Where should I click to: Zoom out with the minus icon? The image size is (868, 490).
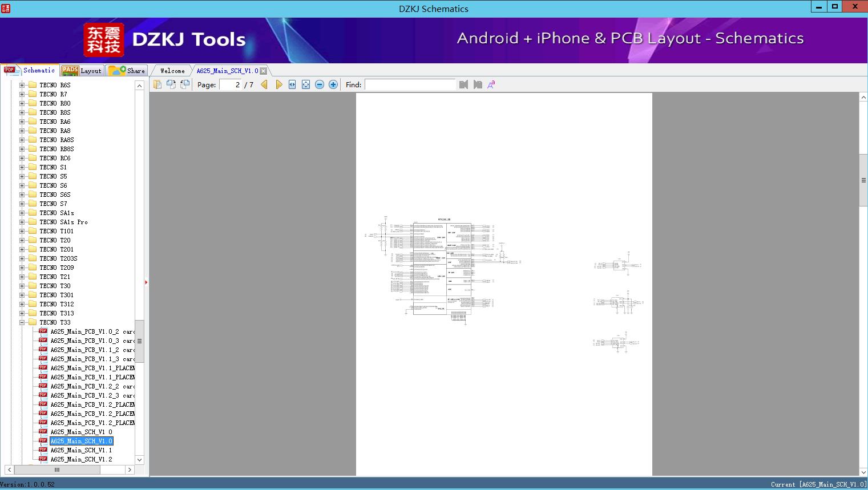click(x=320, y=84)
